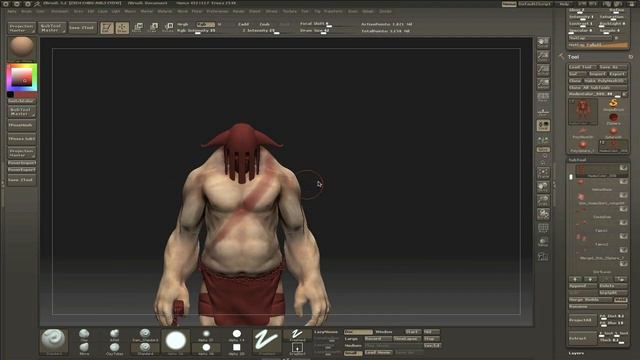The width and height of the screenshot is (640, 360).
Task: Click the Actual size icon in right shelf
Action: (543, 70)
